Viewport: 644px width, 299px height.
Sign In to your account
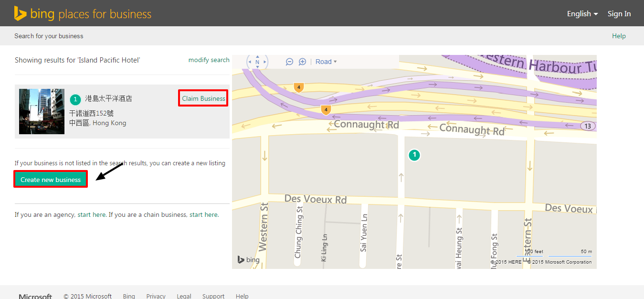pyautogui.click(x=619, y=14)
